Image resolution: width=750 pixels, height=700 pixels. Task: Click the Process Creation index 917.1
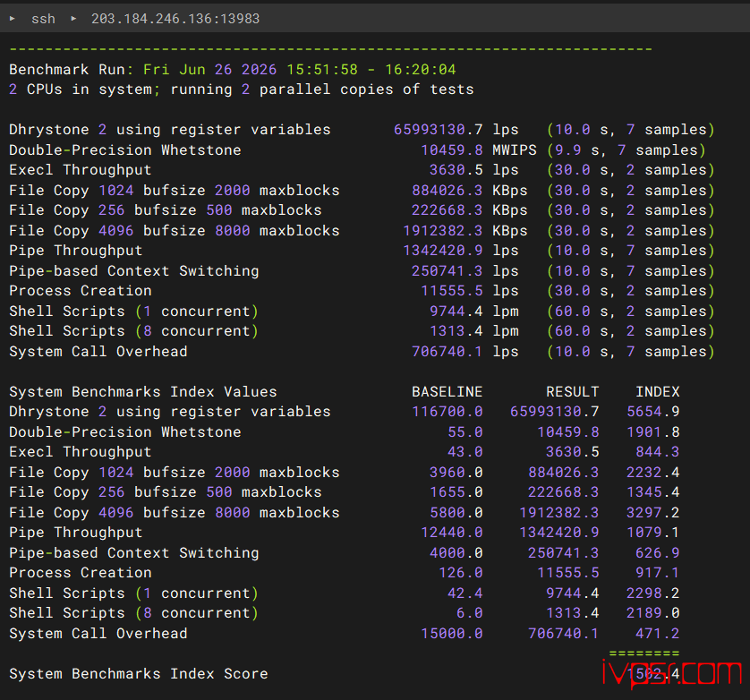[x=657, y=573]
